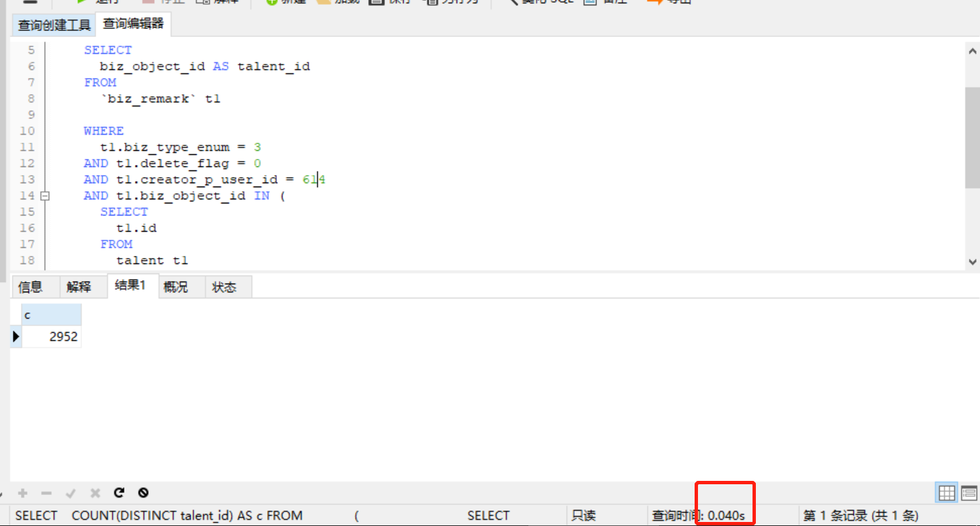Click status bar 'COUNT(DISTINCT talent_id) AS c FROM'
This screenshot has width=980, height=526.
(187, 516)
